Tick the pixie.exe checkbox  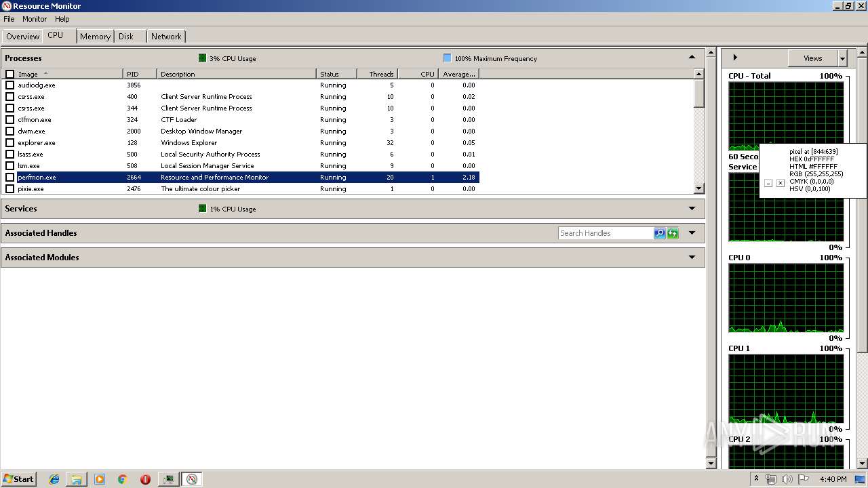click(x=9, y=189)
